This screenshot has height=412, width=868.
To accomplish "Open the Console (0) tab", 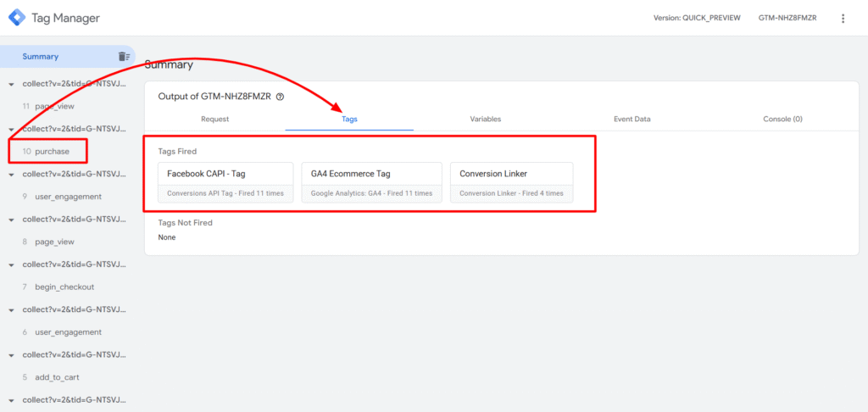I will point(782,120).
